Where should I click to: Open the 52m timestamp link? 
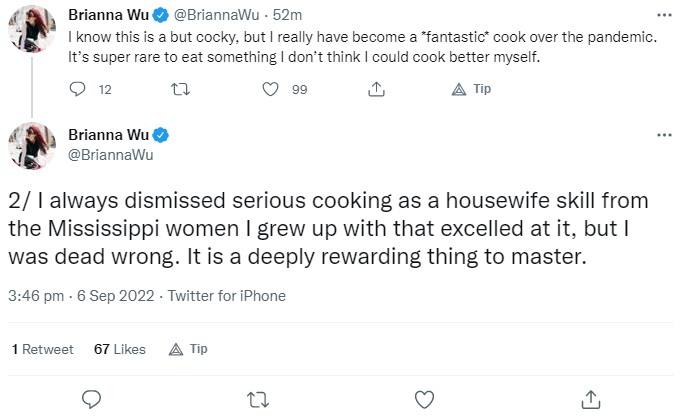point(287,15)
